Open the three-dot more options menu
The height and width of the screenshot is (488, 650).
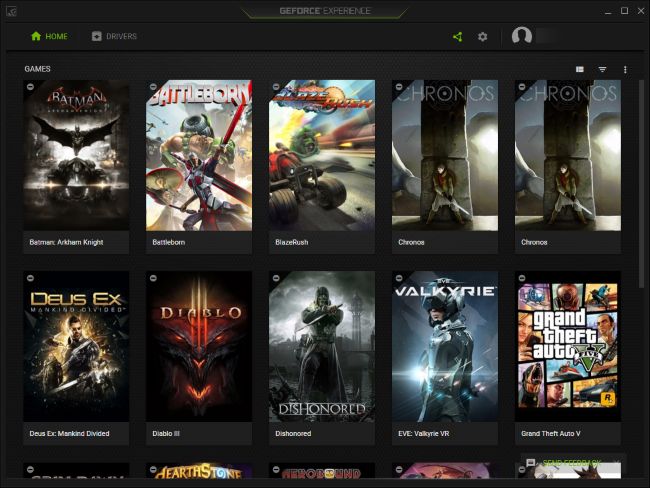tap(625, 69)
